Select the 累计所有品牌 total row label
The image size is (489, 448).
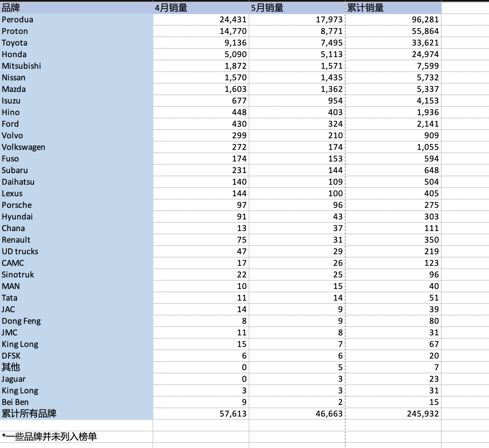(77, 414)
